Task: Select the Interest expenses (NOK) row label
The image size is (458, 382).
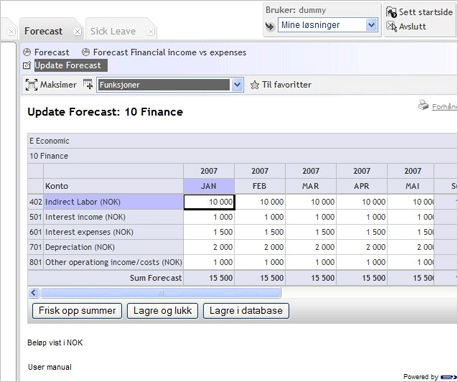Action: pyautogui.click(x=113, y=232)
